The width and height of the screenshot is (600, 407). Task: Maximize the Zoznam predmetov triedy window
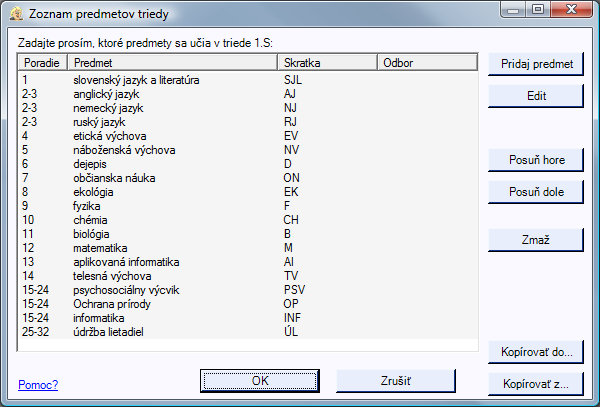point(538,9)
